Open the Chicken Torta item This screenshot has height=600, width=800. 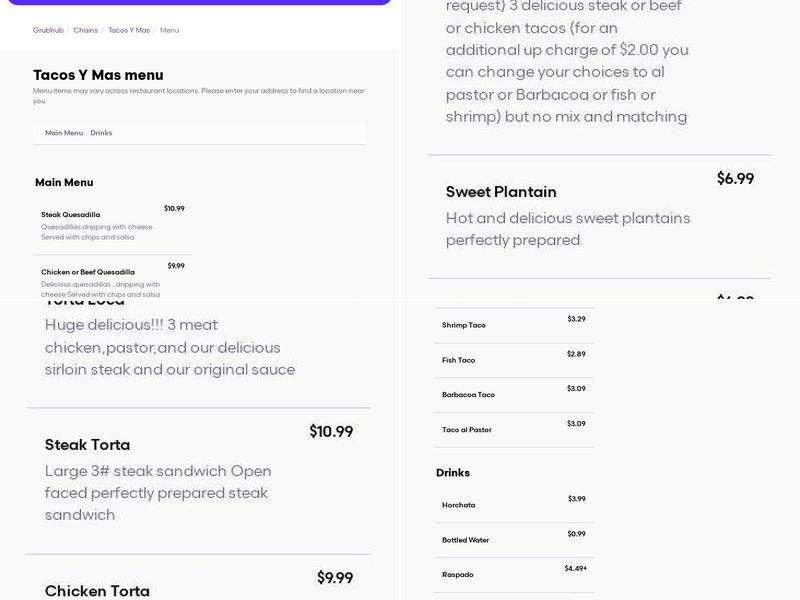tap(97, 590)
